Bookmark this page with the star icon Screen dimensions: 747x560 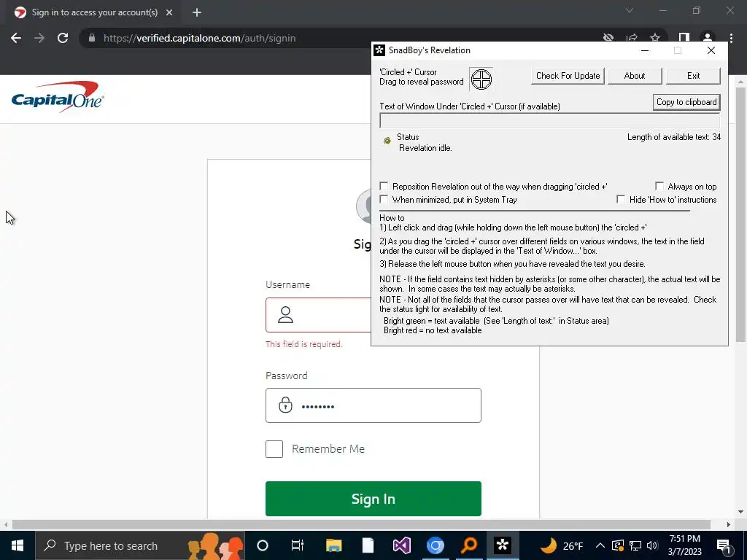coord(655,38)
